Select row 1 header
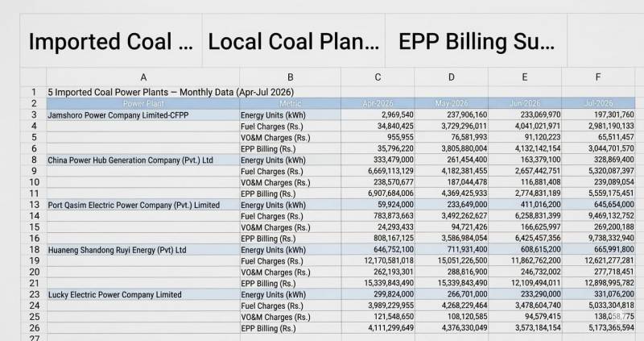 click(x=34, y=92)
